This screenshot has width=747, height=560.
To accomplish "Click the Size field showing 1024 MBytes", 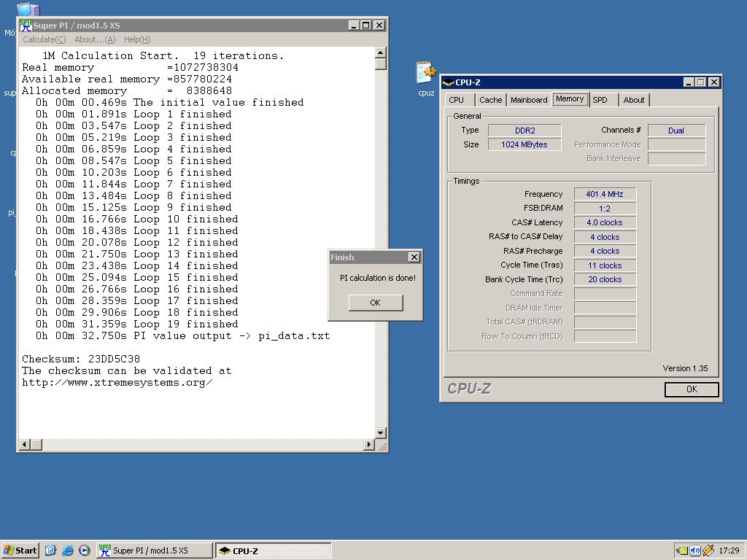I will [525, 144].
